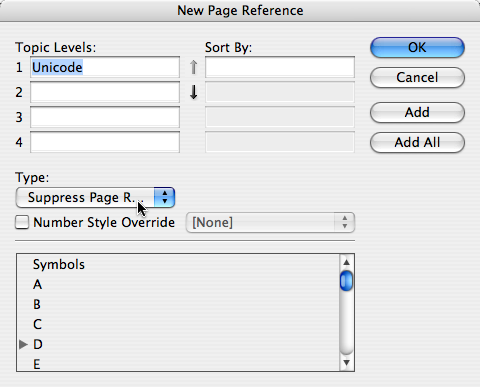The width and height of the screenshot is (480, 387).
Task: Confirm with the OK button
Action: [x=417, y=47]
